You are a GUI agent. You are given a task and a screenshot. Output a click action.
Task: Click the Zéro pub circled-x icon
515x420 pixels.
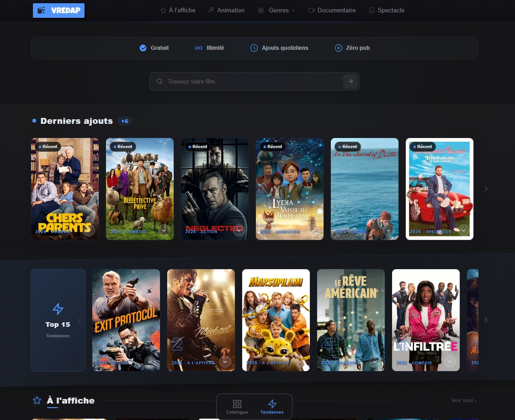pyautogui.click(x=338, y=48)
